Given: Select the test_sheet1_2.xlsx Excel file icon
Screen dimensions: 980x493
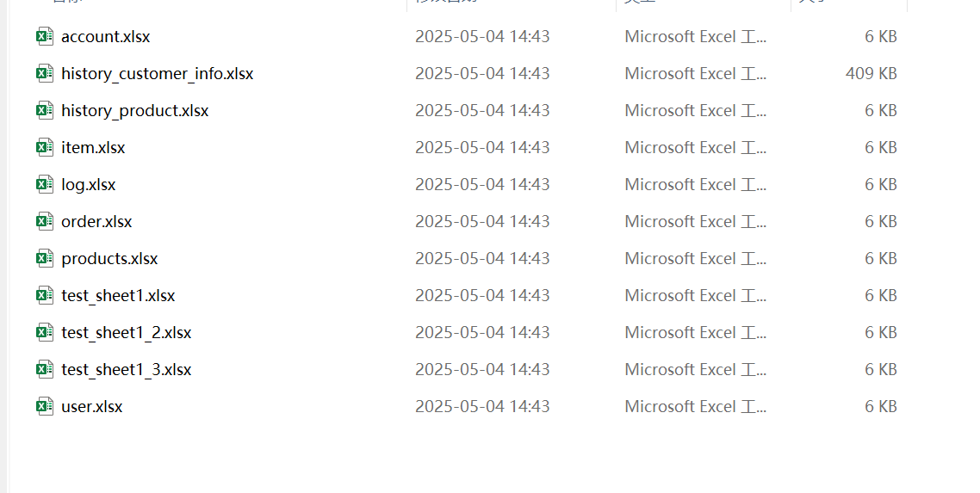Looking at the screenshot, I should 45,332.
